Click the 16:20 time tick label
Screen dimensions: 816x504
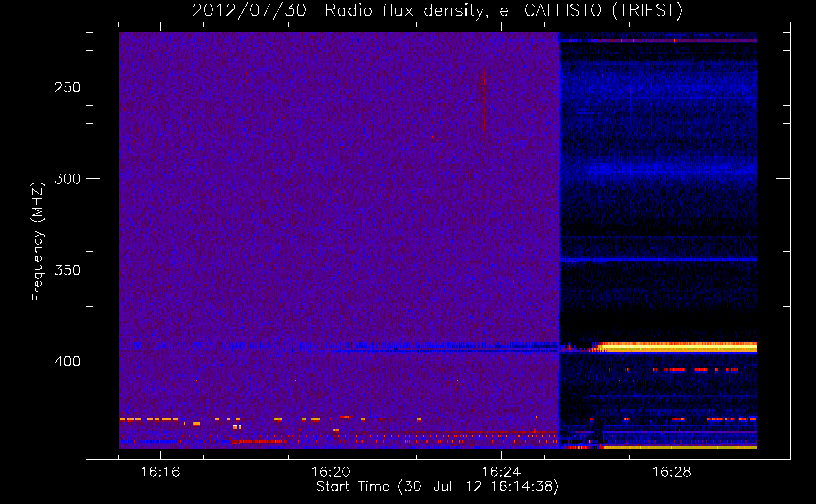pyautogui.click(x=331, y=472)
